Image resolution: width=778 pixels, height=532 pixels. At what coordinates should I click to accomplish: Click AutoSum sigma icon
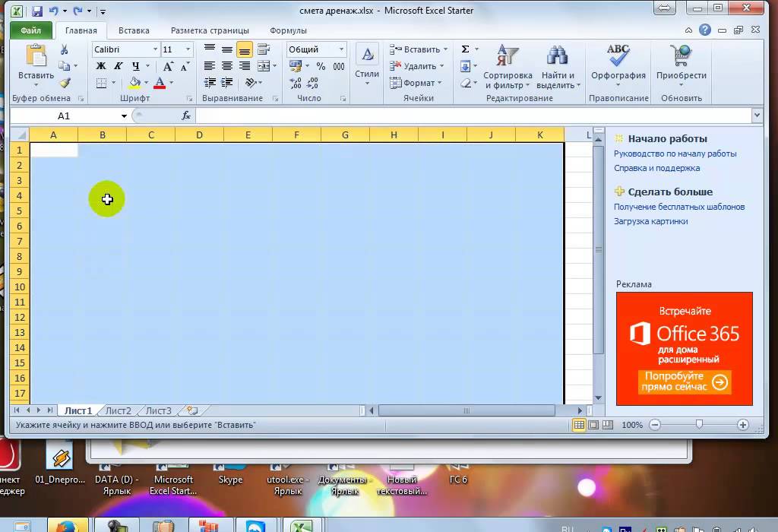click(x=465, y=49)
